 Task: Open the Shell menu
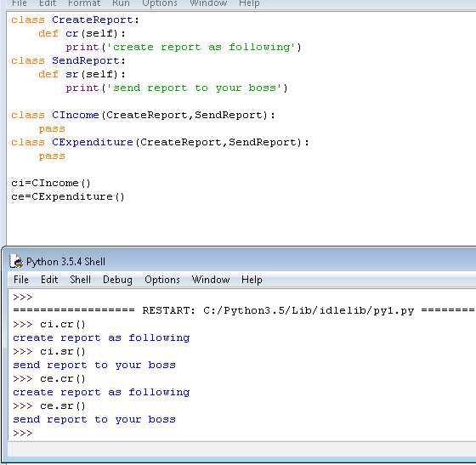80,280
